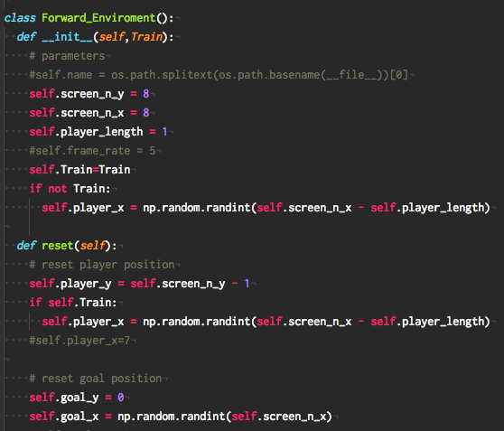The width and height of the screenshot is (504, 431).
Task: Click the self.Train=Train assignment
Action: (x=79, y=170)
